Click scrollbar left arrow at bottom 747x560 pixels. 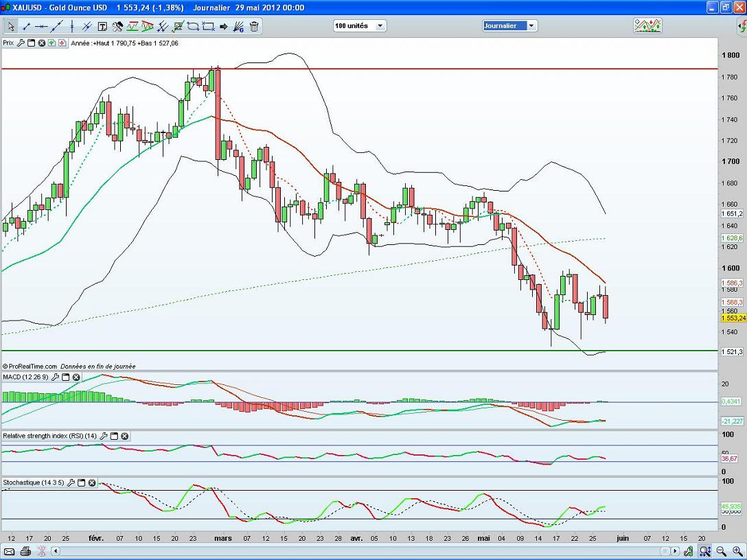click(x=56, y=551)
